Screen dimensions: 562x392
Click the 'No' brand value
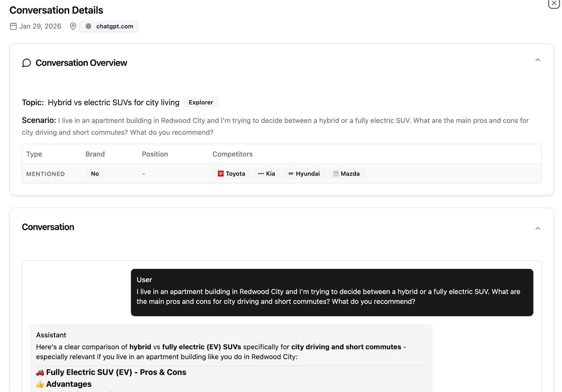[x=95, y=174]
